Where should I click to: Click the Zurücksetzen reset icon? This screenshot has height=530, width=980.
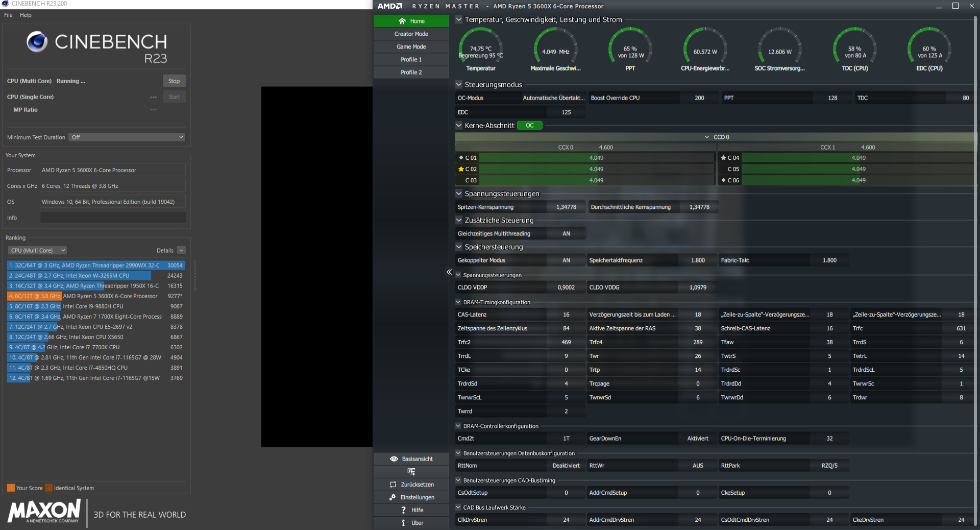point(393,485)
